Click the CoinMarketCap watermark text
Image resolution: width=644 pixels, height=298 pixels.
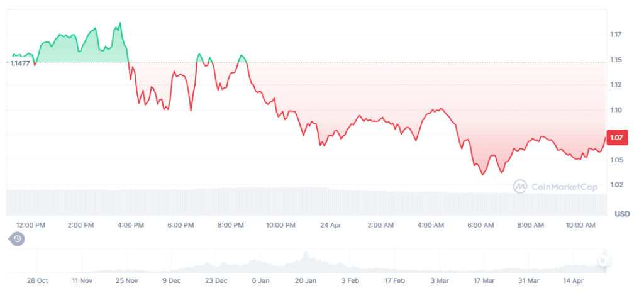pyautogui.click(x=555, y=187)
